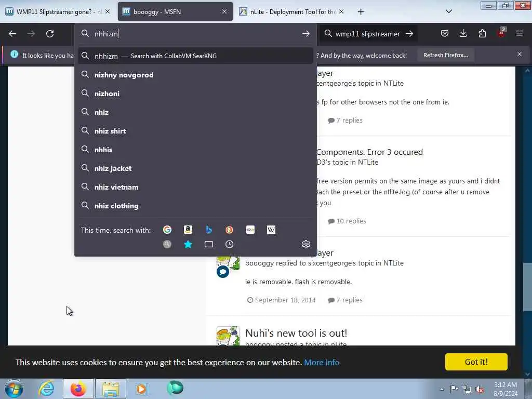
Task: Pick the nizhoni suggestion
Action: [195, 94]
